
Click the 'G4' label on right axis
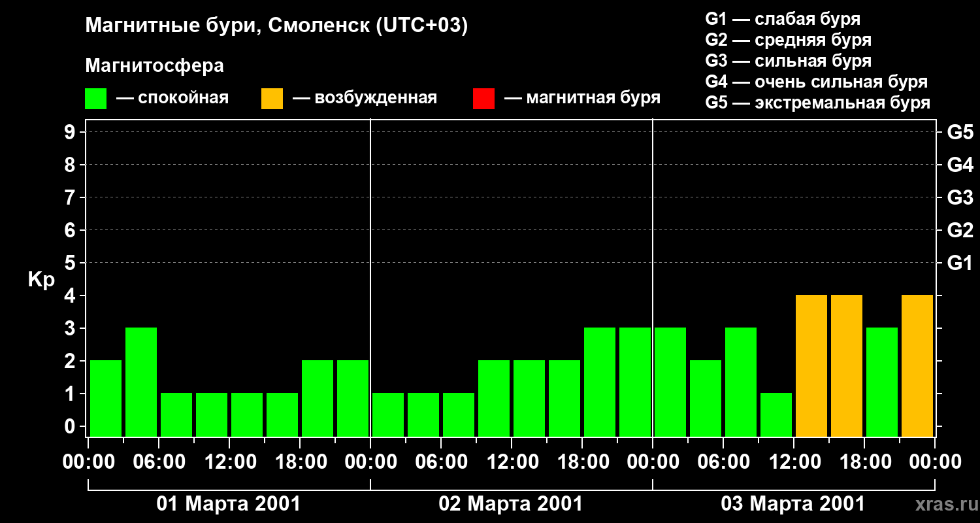click(x=960, y=165)
